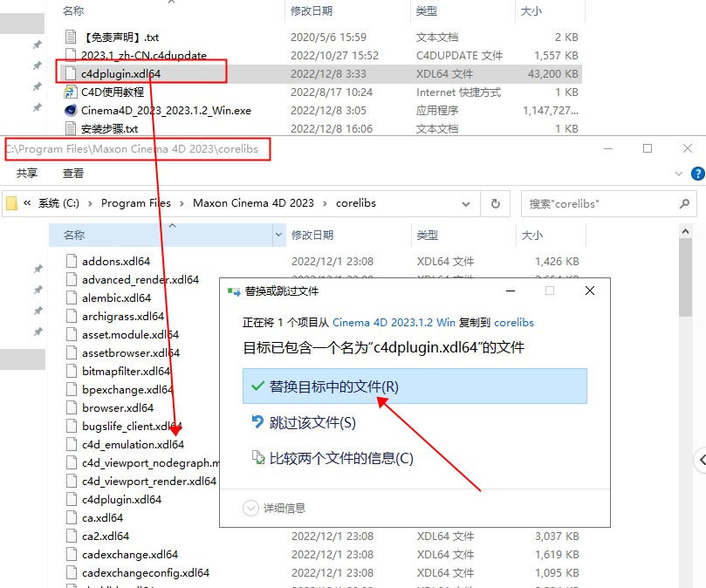This screenshot has height=588, width=706.
Task: Open the 共享 ribbon tab
Action: coord(27,174)
